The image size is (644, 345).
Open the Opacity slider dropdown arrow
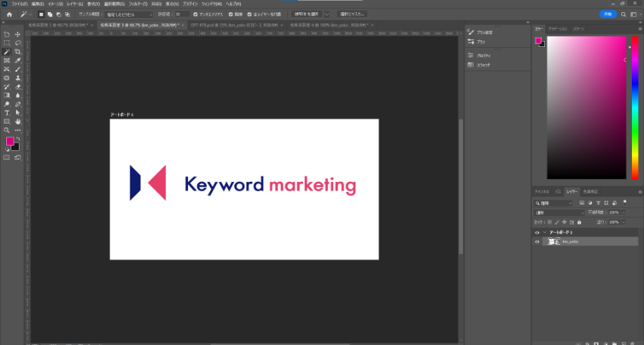[x=624, y=212]
